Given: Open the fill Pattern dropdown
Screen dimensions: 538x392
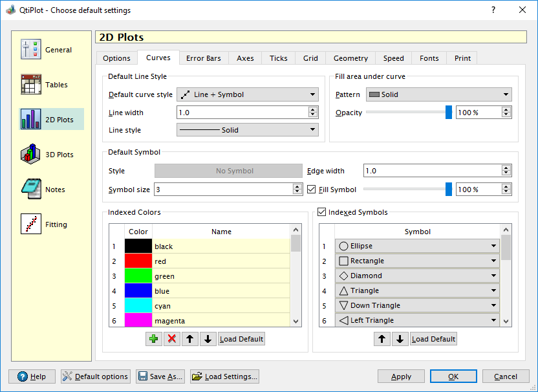Looking at the screenshot, I should (x=438, y=94).
